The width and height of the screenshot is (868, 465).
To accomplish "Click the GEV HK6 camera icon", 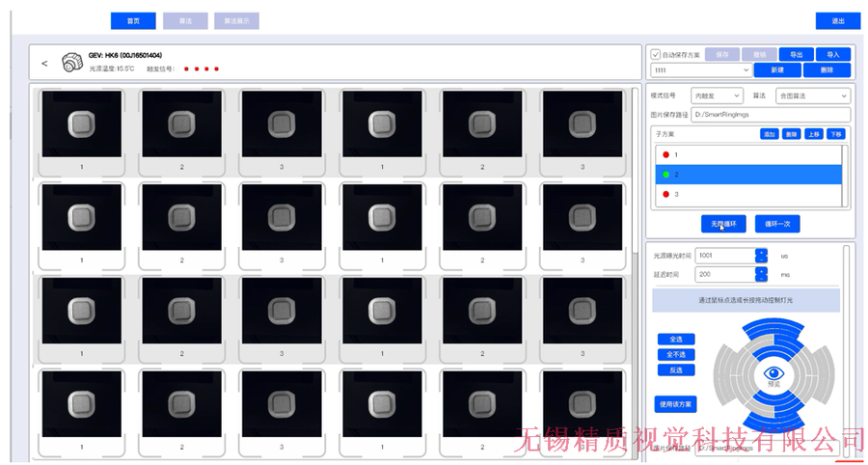I will (72, 62).
